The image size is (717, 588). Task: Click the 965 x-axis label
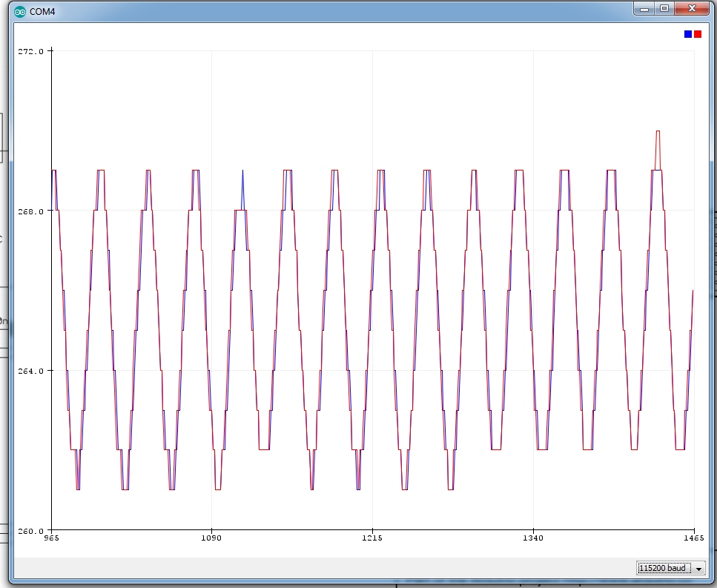coord(51,538)
